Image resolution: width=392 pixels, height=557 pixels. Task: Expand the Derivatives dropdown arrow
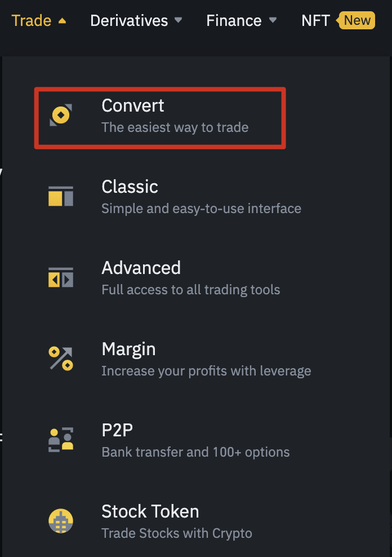click(179, 21)
